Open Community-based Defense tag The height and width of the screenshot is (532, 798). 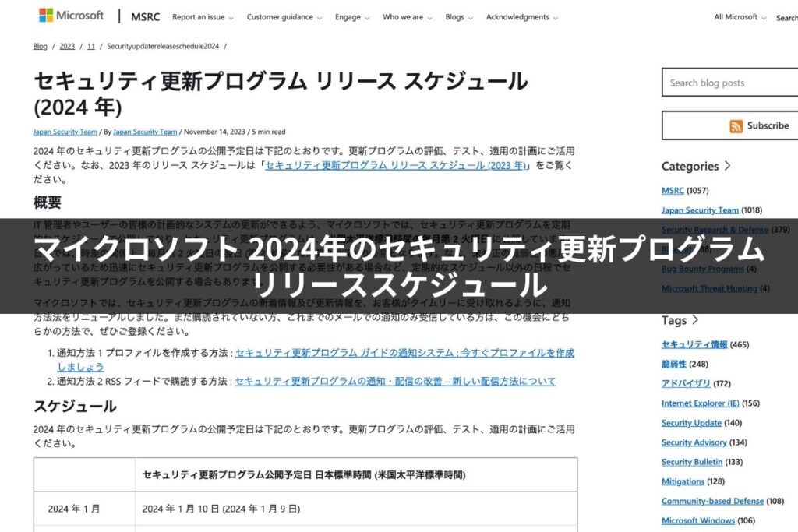[x=712, y=501]
